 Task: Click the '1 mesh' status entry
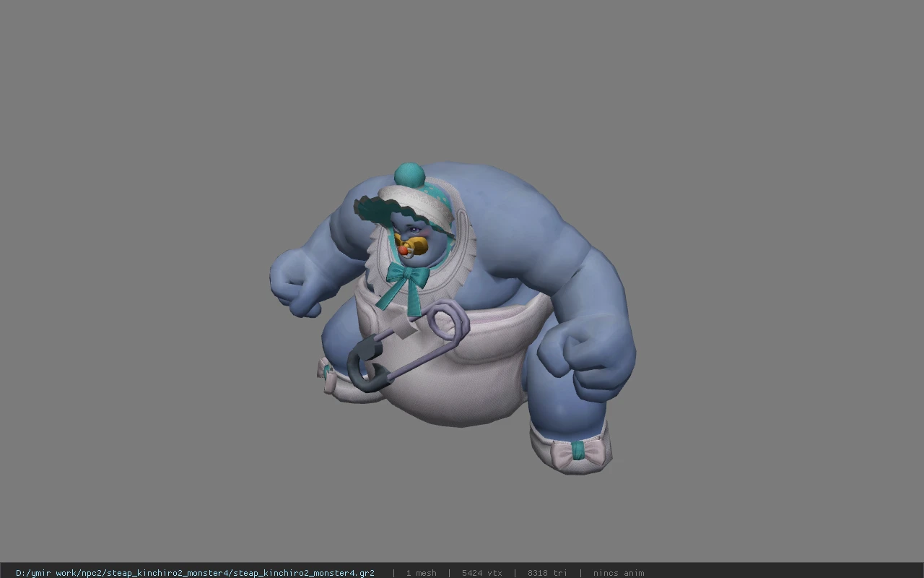pos(421,573)
